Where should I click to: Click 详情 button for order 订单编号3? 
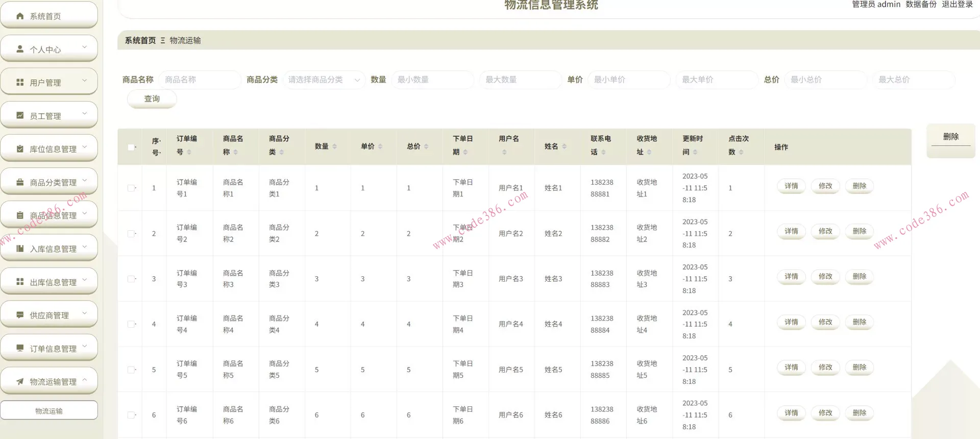click(791, 277)
